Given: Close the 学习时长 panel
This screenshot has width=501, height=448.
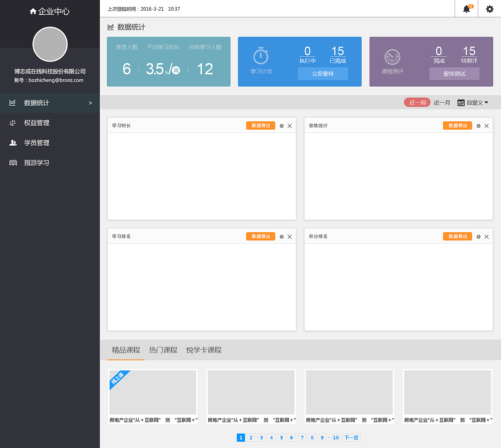Looking at the screenshot, I should (290, 126).
